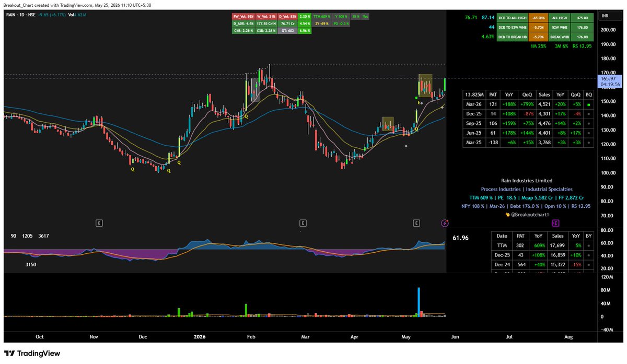The height and width of the screenshot is (364, 627).
Task: Click the 13.825M header cell
Action: 474,95
